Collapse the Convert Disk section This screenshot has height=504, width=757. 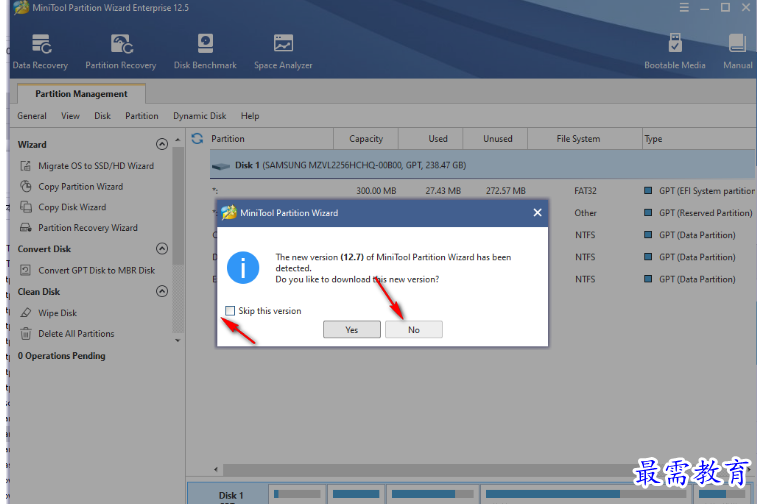[162, 249]
